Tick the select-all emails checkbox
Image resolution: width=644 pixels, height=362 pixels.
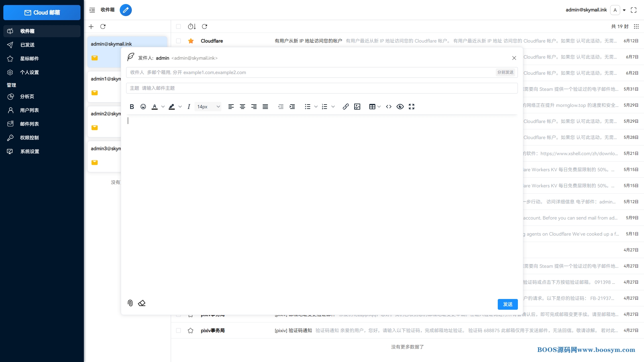[x=178, y=26]
